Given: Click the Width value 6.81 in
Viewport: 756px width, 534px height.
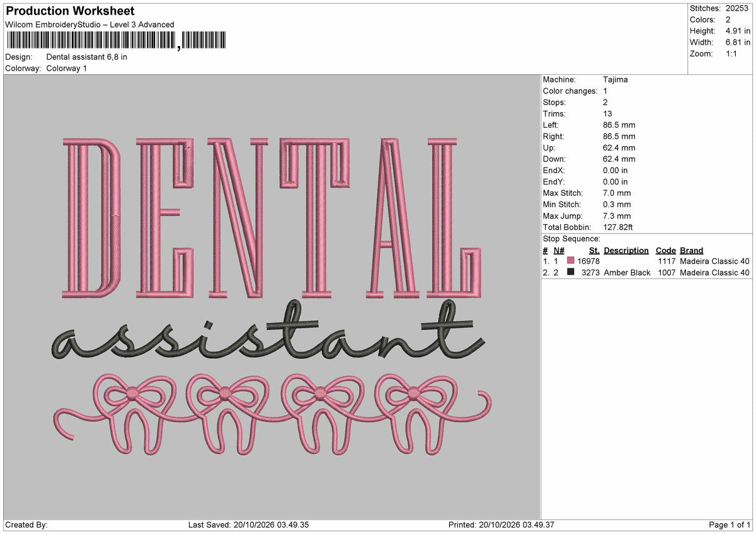Looking at the screenshot, I should click(x=738, y=42).
